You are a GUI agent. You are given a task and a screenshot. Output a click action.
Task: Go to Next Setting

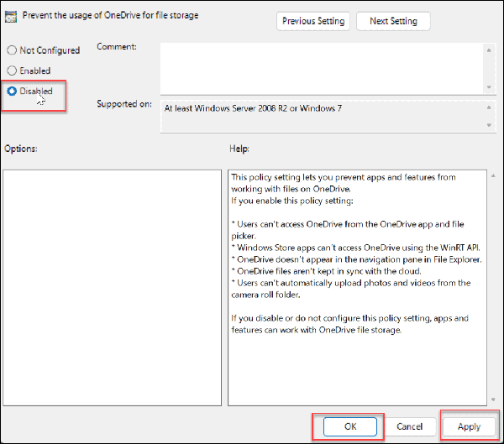tap(393, 21)
